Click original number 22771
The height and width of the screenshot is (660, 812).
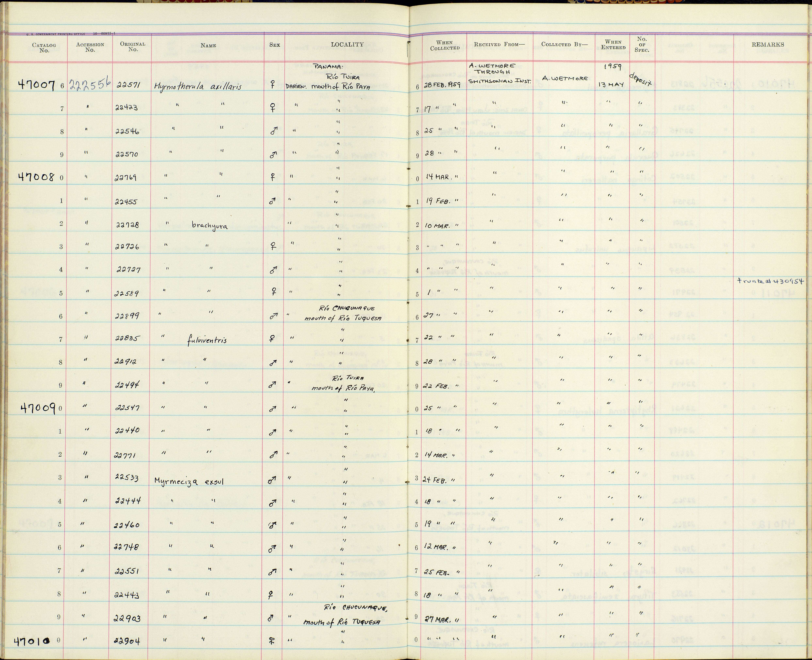[x=125, y=454]
